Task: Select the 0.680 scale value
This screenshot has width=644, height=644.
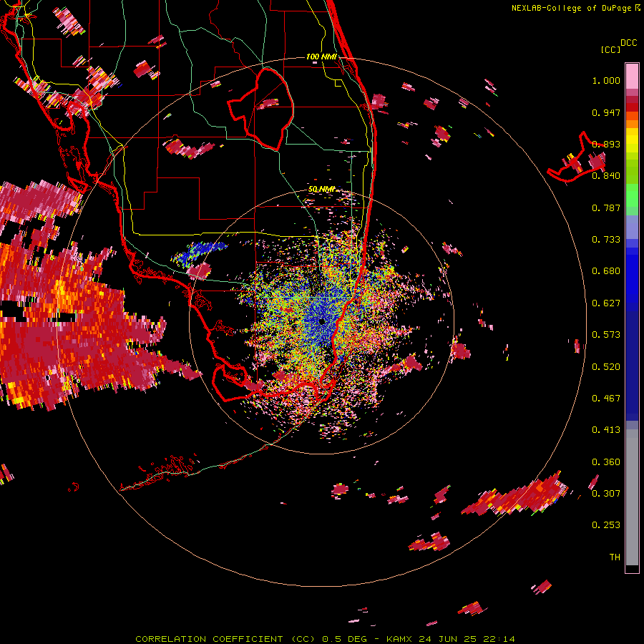Action: (606, 271)
